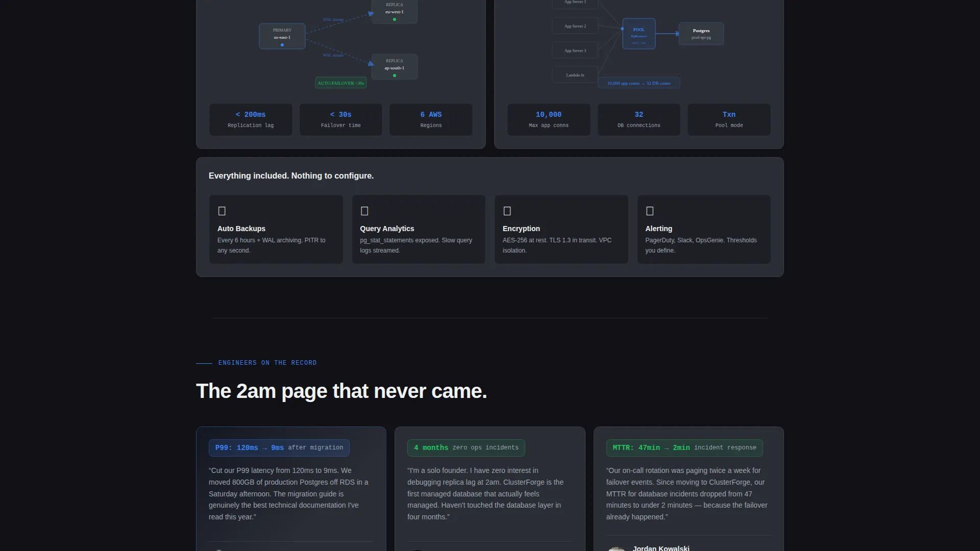Click the 'Auto Backups' card title
Screen dimensions: 980x551
[x=241, y=229]
